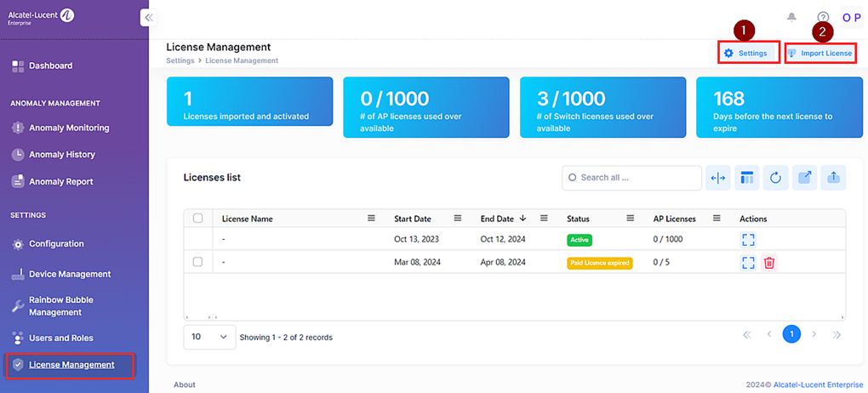
Task: Click the Settings button at top
Action: coord(748,53)
